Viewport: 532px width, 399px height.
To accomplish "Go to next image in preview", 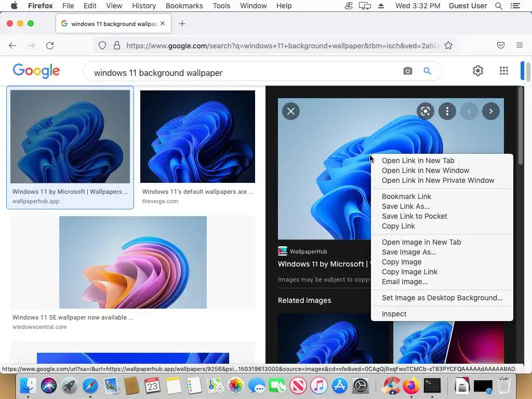I will click(490, 111).
